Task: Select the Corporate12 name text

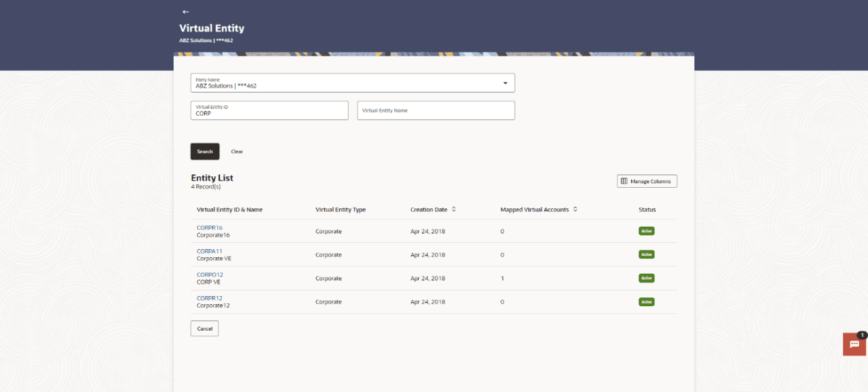Action: [213, 306]
